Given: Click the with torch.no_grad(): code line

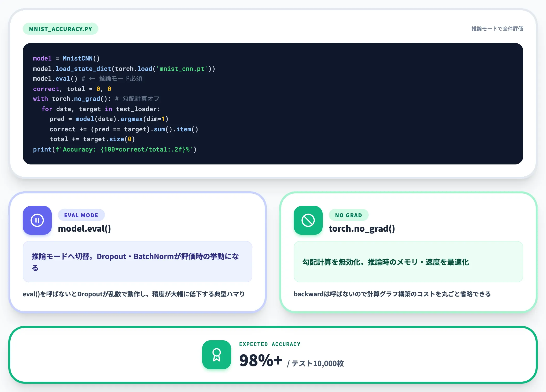Looking at the screenshot, I should click(x=96, y=99).
